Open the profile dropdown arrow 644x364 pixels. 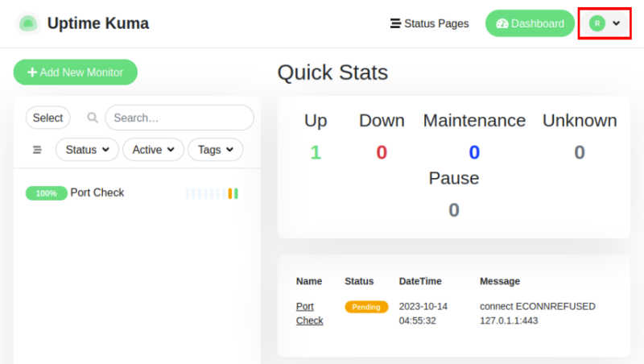pyautogui.click(x=617, y=23)
